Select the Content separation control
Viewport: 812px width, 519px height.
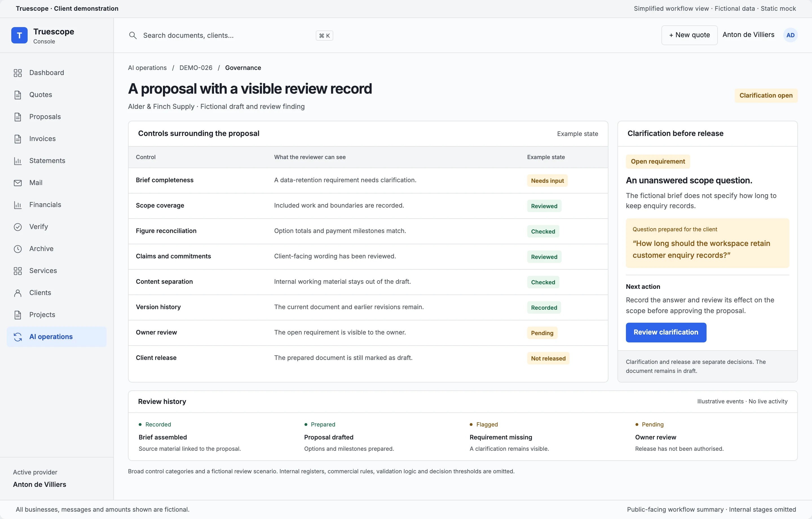click(368, 282)
